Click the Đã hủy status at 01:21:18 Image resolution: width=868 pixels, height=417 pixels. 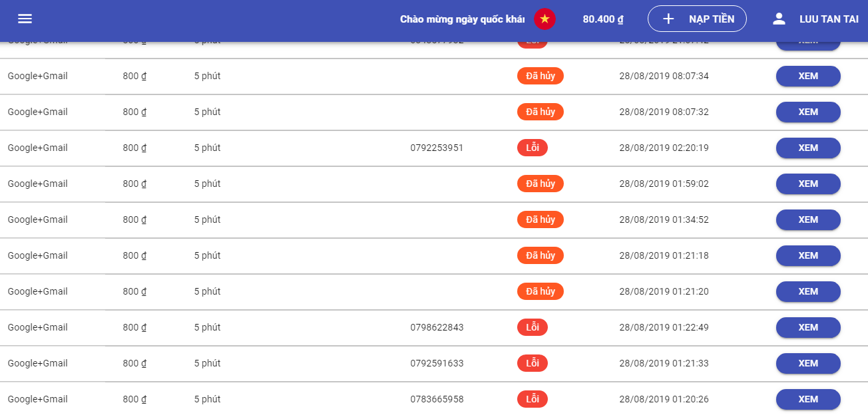tap(540, 255)
